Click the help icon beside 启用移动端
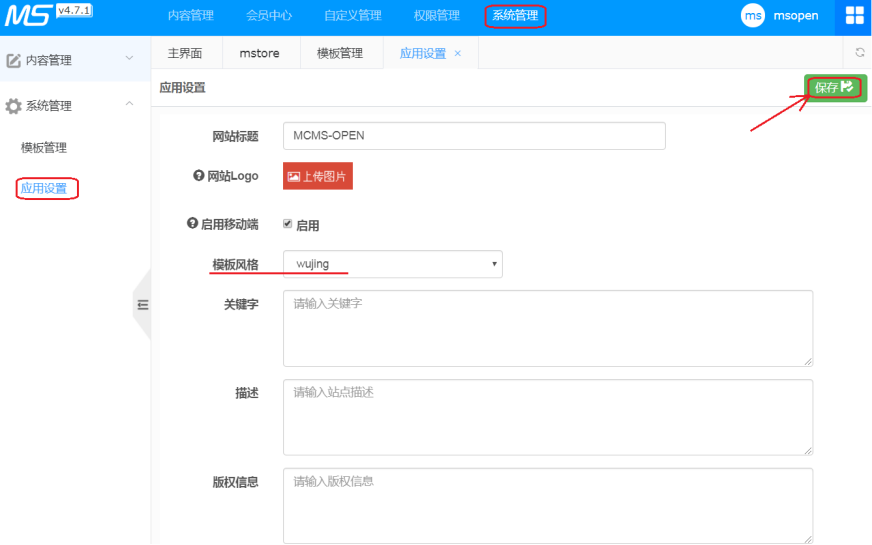The height and width of the screenshot is (545, 872). 192,223
